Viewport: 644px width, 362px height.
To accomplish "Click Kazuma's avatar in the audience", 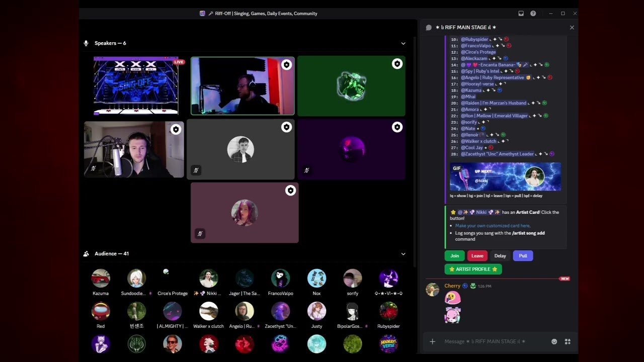I will click(101, 278).
